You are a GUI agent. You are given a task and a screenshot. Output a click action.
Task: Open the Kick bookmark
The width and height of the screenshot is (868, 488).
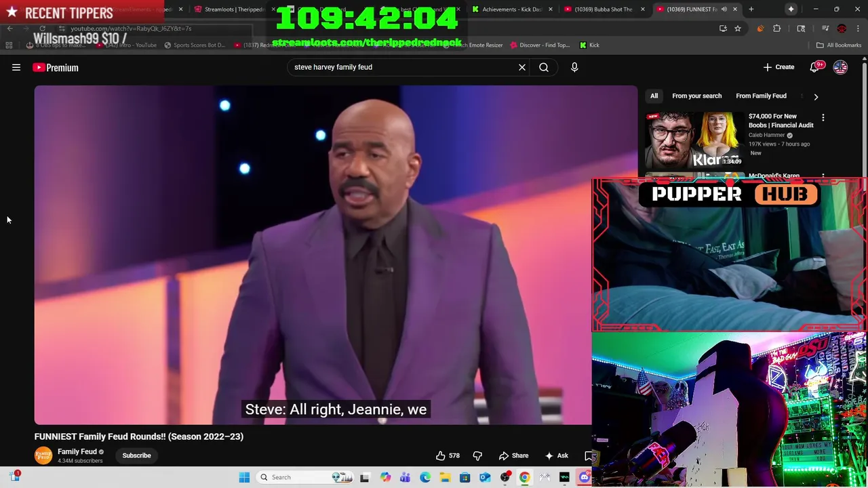(x=589, y=45)
